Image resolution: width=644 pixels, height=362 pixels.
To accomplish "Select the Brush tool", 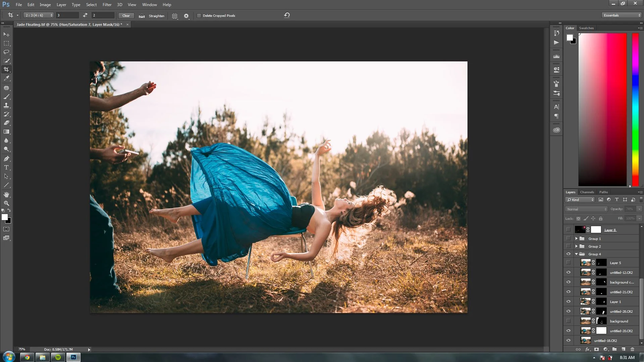I will tap(6, 97).
